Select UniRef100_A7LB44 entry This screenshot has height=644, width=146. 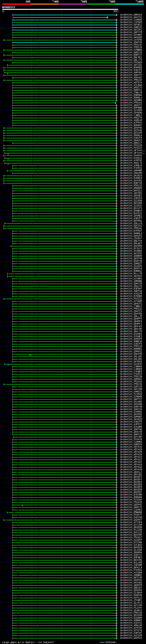coord(131,85)
